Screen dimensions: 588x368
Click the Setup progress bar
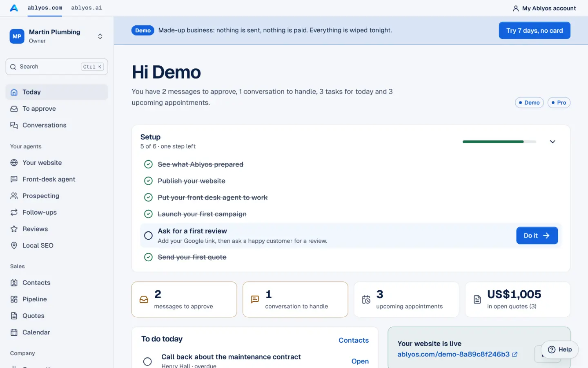click(499, 141)
